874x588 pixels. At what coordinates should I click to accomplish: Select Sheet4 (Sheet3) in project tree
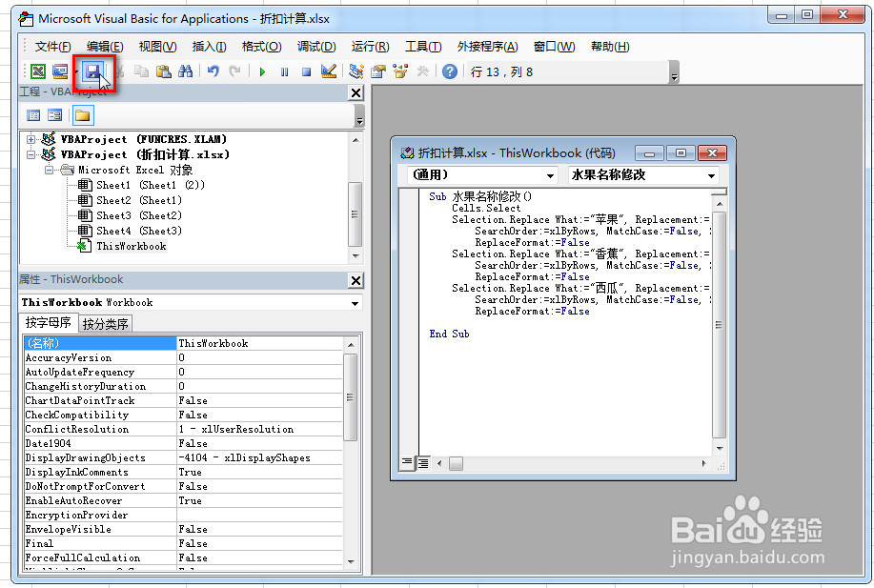coord(139,231)
